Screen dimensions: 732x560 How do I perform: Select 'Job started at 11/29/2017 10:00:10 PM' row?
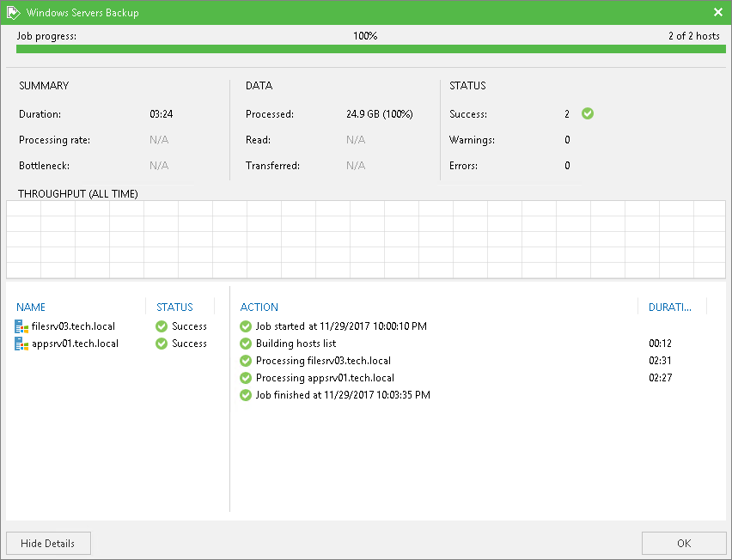(x=341, y=326)
